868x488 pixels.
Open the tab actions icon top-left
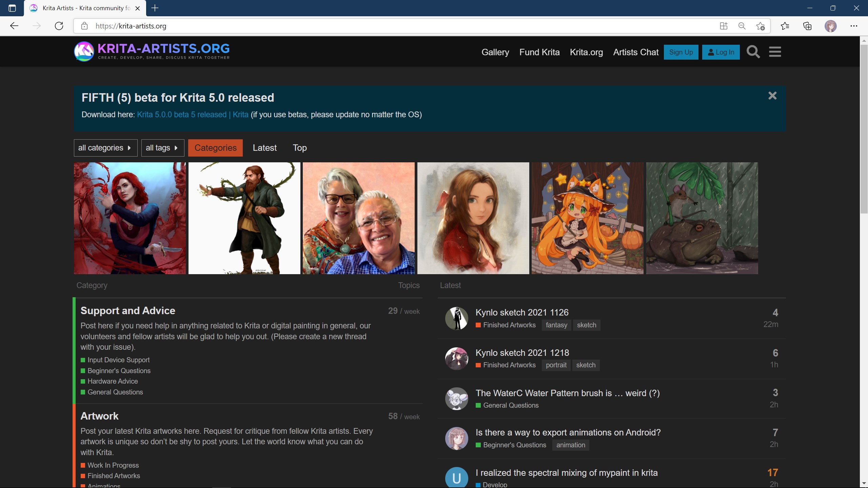coord(12,8)
